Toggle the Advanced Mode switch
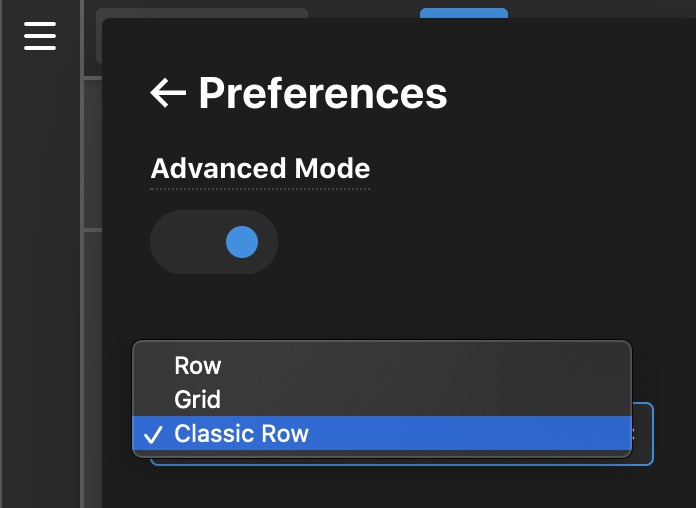Screen dimensions: 696x508 point(214,242)
